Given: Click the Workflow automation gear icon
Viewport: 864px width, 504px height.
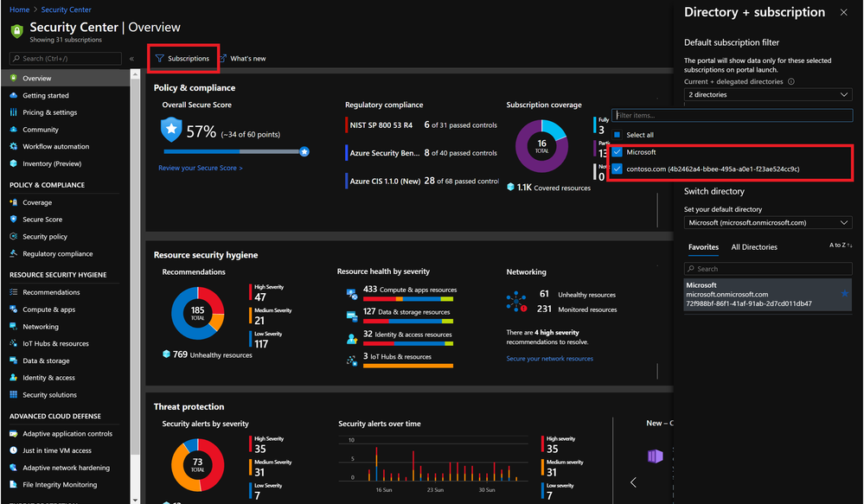Looking at the screenshot, I should tap(14, 146).
